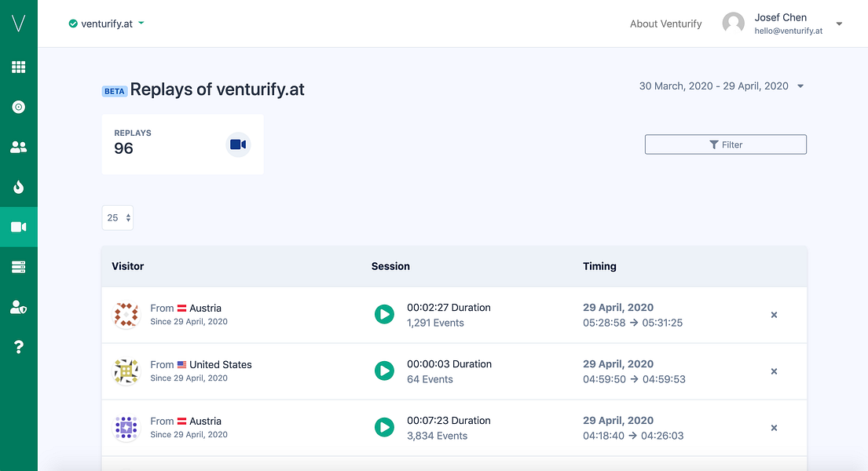Delete the replay from 04:59:50

774,371
